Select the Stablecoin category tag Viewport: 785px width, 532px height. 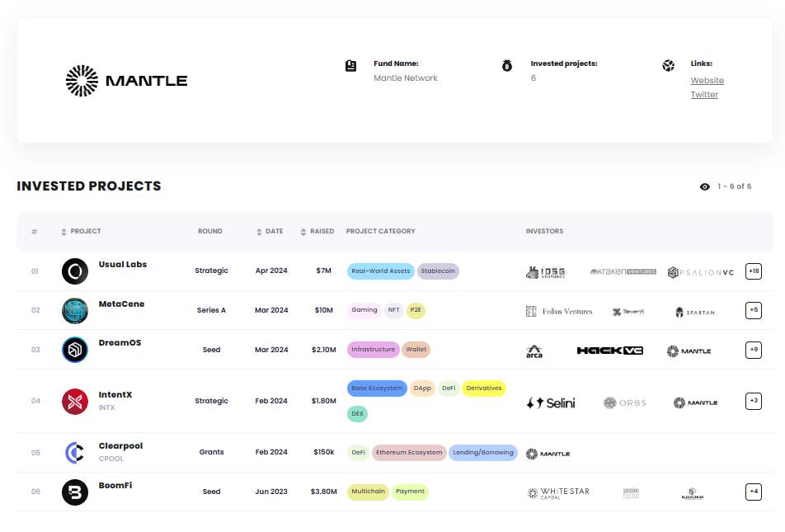point(438,271)
